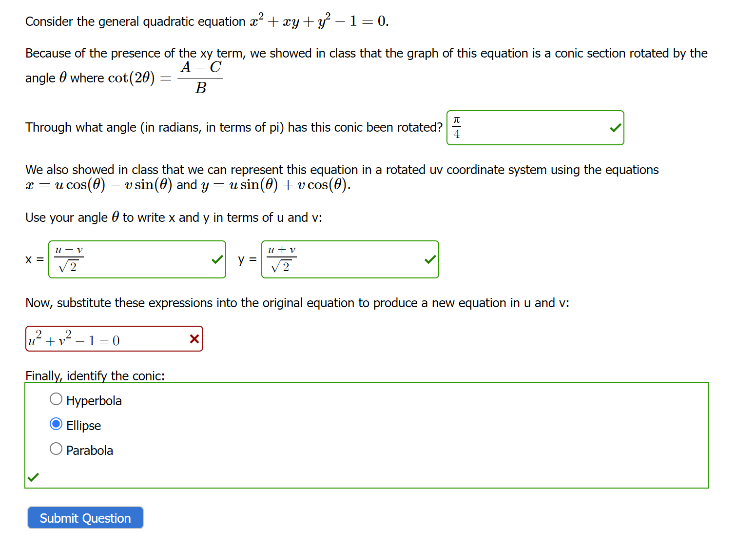Click the green conic identification answer frame
This screenshot has height=550, width=756.
[367, 434]
